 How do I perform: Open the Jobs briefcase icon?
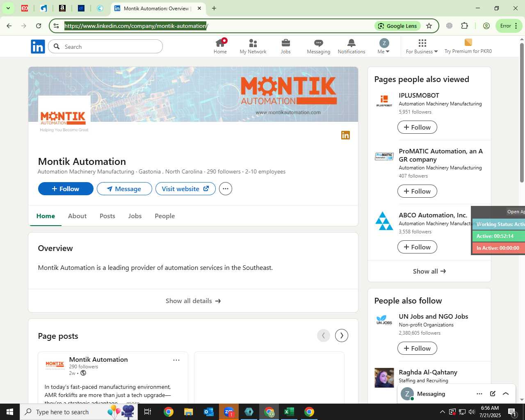[286, 46]
